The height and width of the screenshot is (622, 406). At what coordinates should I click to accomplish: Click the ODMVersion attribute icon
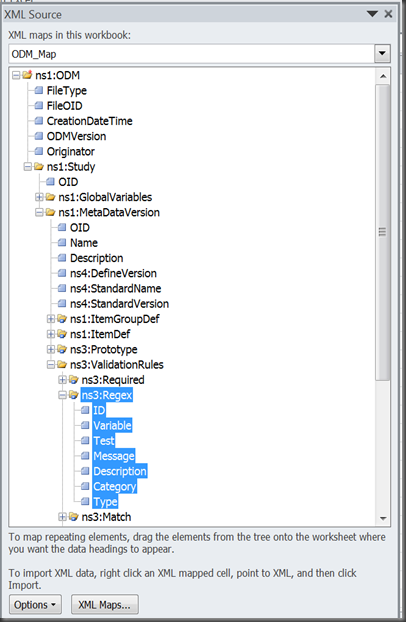(38, 136)
